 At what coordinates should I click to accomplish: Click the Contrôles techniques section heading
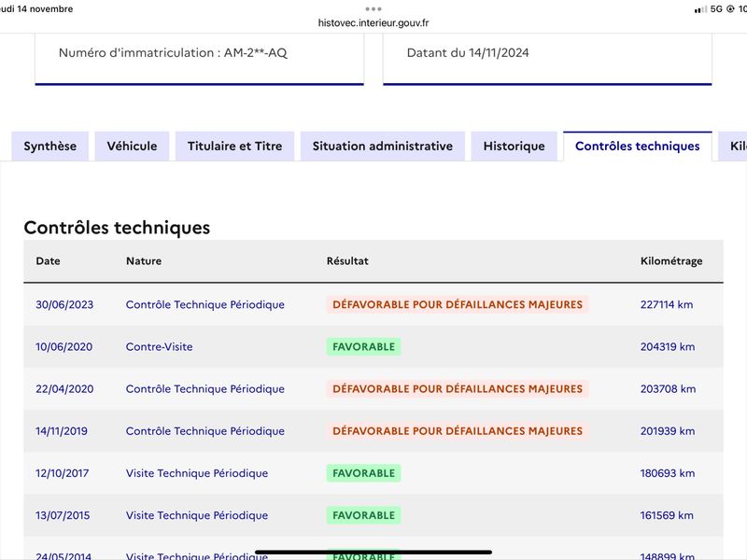[117, 228]
